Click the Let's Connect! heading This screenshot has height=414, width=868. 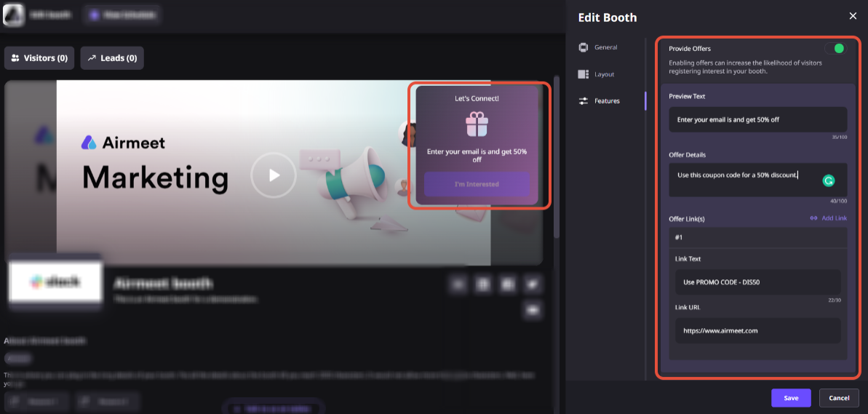click(x=477, y=98)
